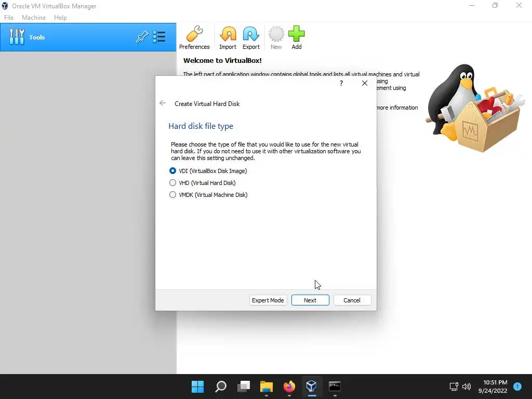Open Preferences from the VirtualBox toolbar
The height and width of the screenshot is (399, 532).
194,37
